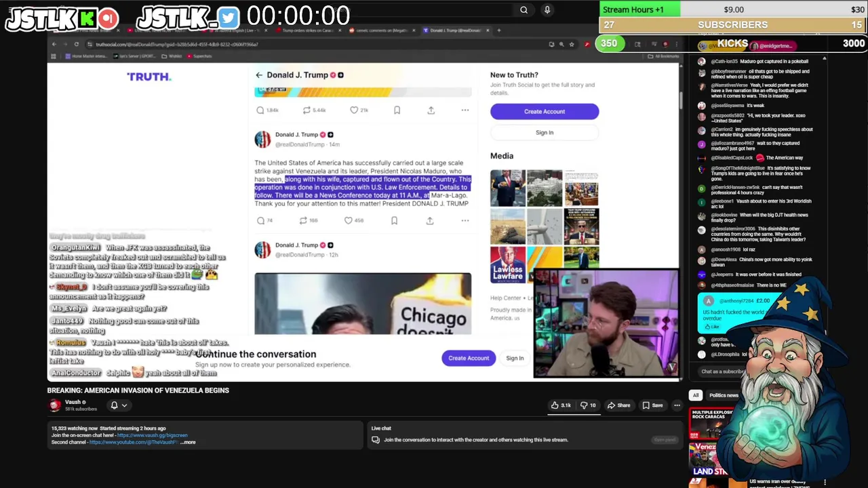
Task: Click the Help Center footer link
Action: point(506,298)
